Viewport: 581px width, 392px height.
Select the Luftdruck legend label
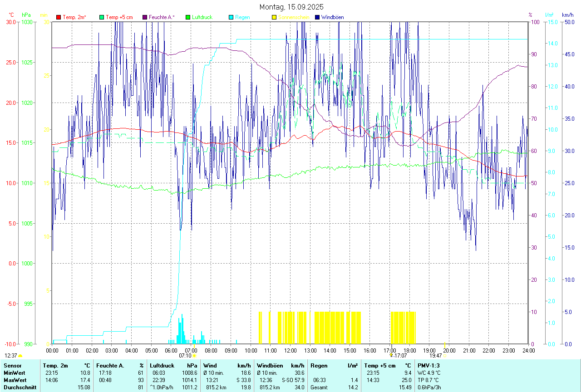click(x=202, y=17)
